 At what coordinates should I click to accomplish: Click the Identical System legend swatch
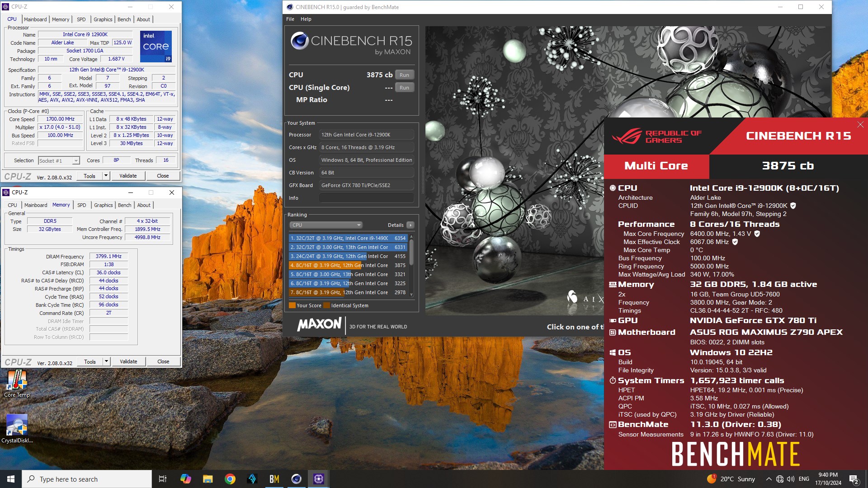[x=326, y=305]
